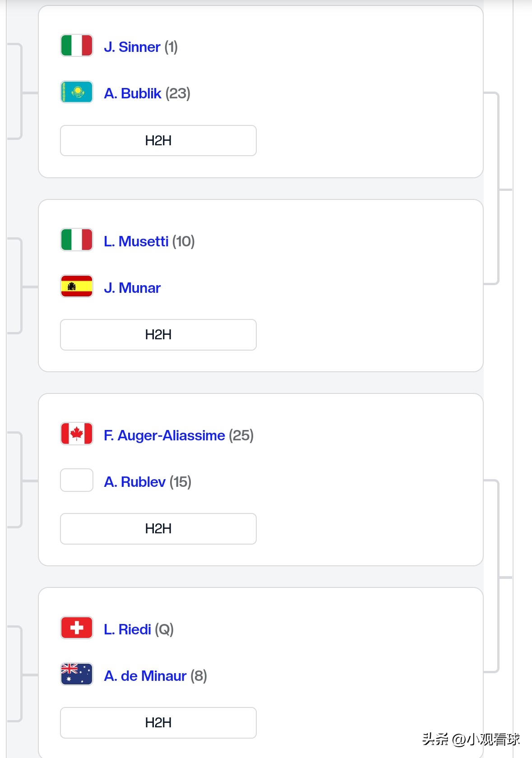Click the blank flag box beside A. Rublev
Viewport: 532px width, 758px height.
coord(77,480)
